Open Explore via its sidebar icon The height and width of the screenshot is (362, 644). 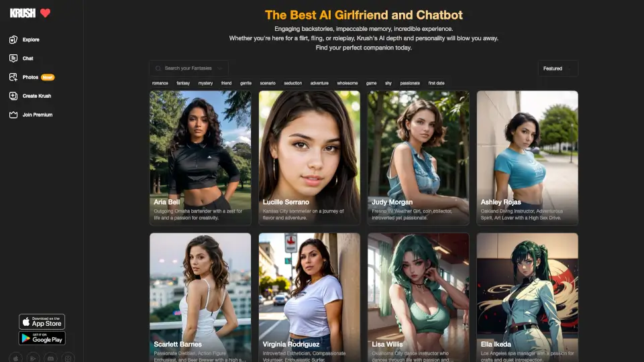click(13, 40)
